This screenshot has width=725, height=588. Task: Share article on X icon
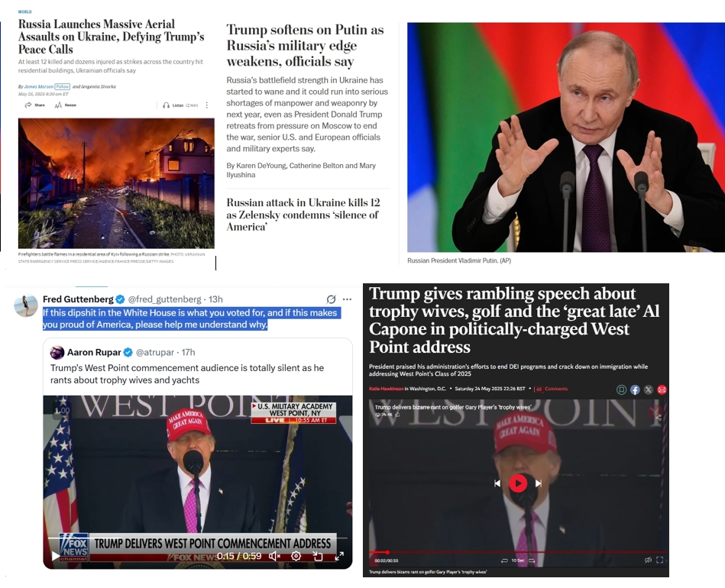(x=649, y=389)
